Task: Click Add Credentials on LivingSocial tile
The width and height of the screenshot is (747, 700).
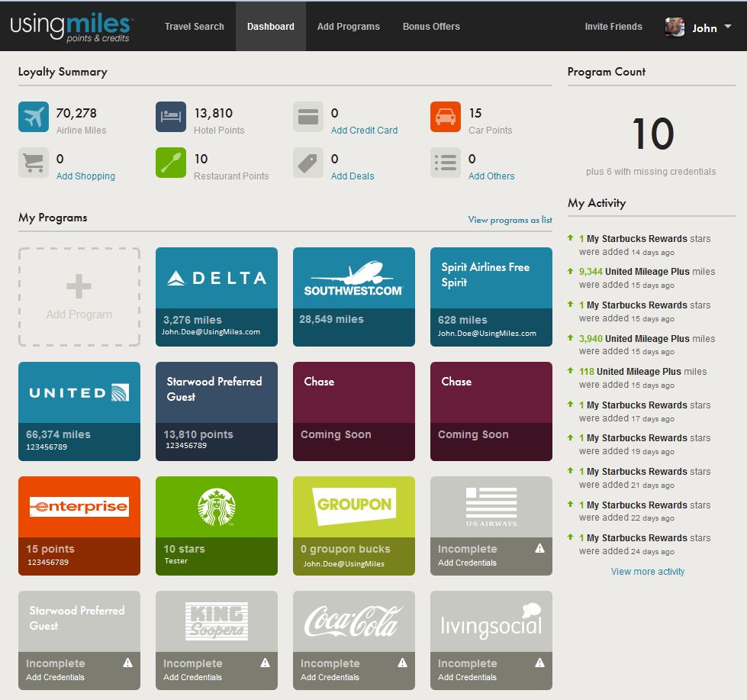Action: [x=467, y=677]
